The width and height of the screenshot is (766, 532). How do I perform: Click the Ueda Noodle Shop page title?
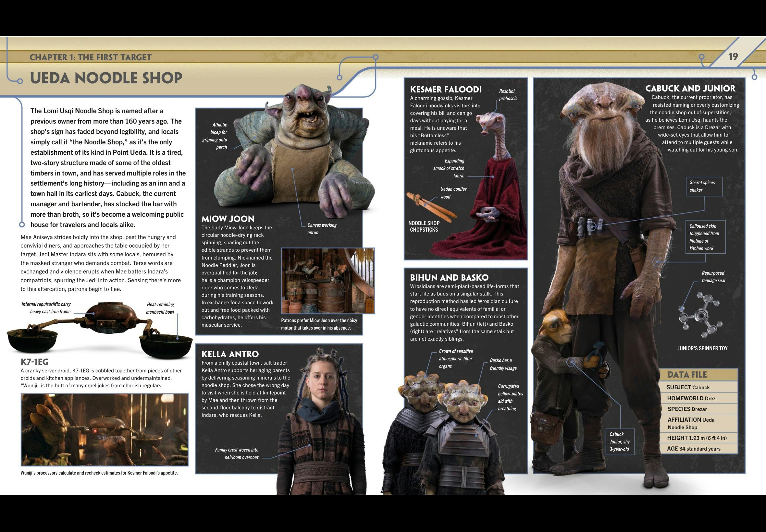coord(106,78)
